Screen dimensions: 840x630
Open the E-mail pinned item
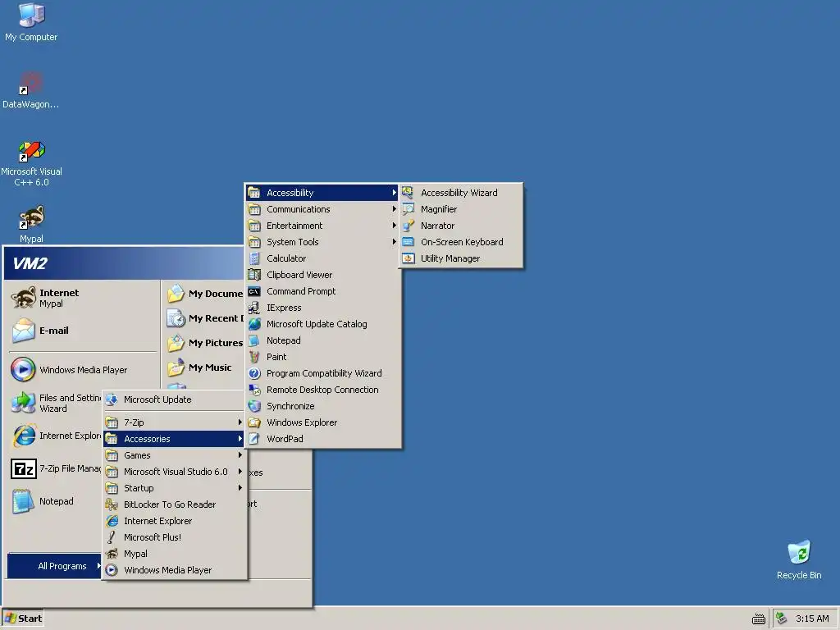[83, 331]
